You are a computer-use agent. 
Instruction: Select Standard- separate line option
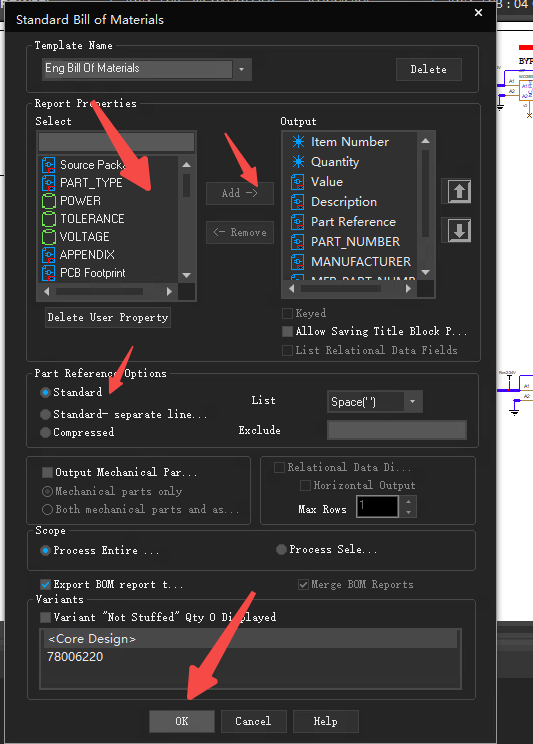tap(46, 414)
